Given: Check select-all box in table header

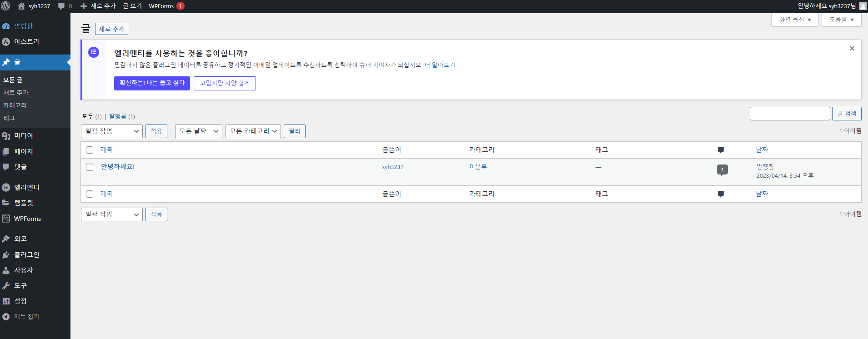Looking at the screenshot, I should click(90, 150).
